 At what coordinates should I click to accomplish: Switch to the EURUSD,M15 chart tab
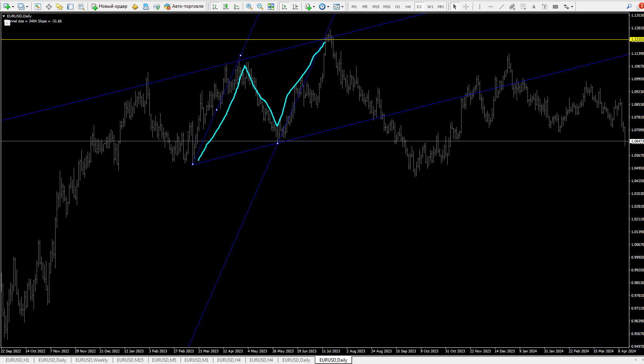coord(130,360)
